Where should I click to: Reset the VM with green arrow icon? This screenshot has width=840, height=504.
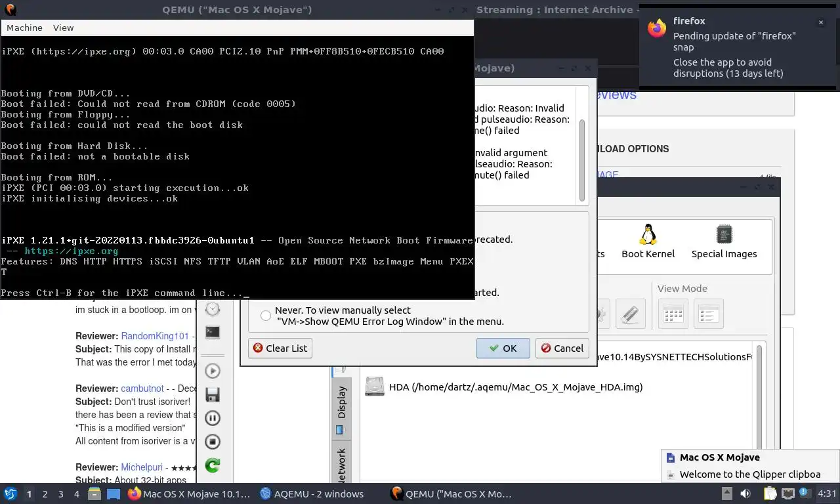(212, 465)
